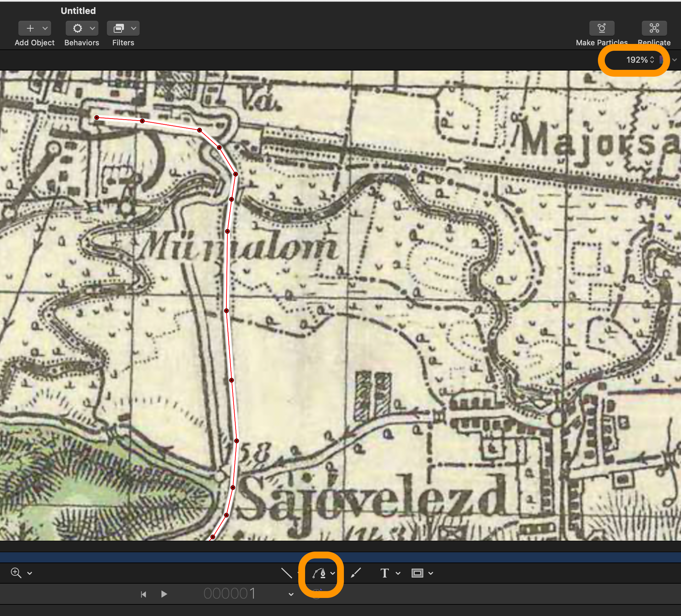
Task: Select the rectangle mask tool
Action: coord(417,573)
